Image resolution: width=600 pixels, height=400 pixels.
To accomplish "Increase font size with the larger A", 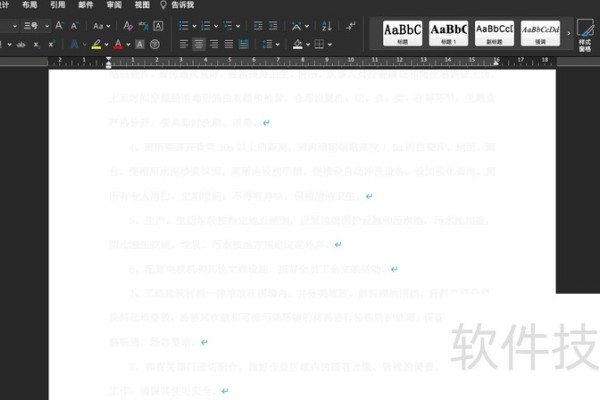I will tap(59, 26).
